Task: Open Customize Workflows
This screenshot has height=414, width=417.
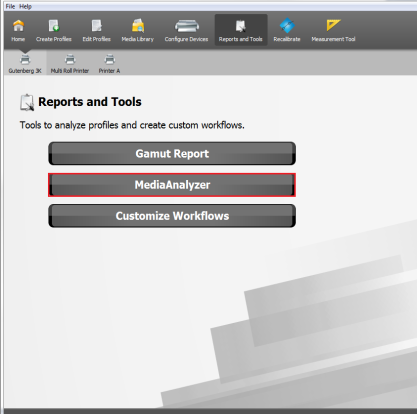Action: (172, 216)
